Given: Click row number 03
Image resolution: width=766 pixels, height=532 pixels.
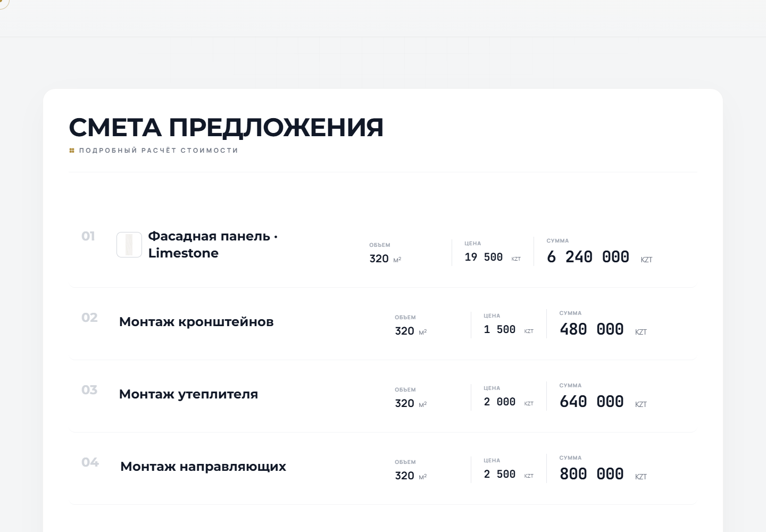Looking at the screenshot, I should click(x=89, y=390).
